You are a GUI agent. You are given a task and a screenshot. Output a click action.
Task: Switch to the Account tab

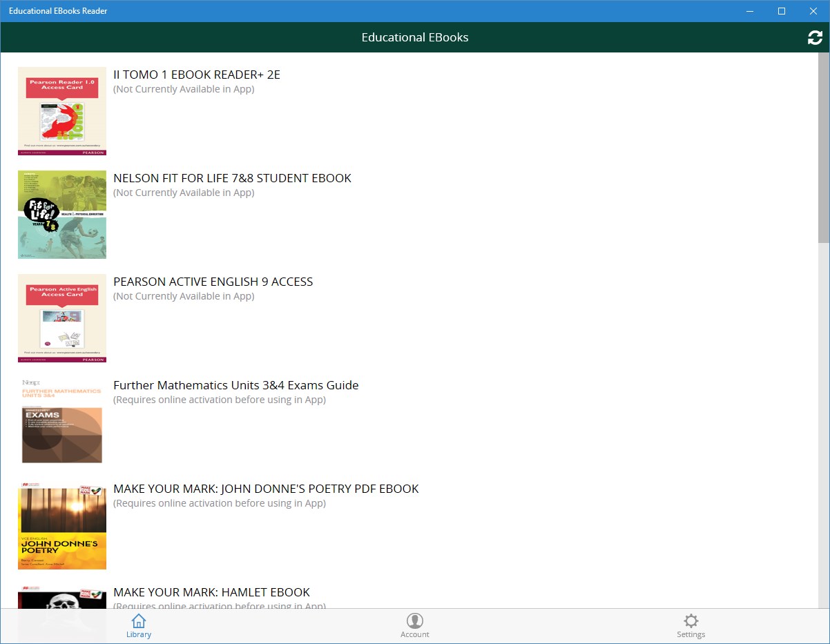coord(415,626)
